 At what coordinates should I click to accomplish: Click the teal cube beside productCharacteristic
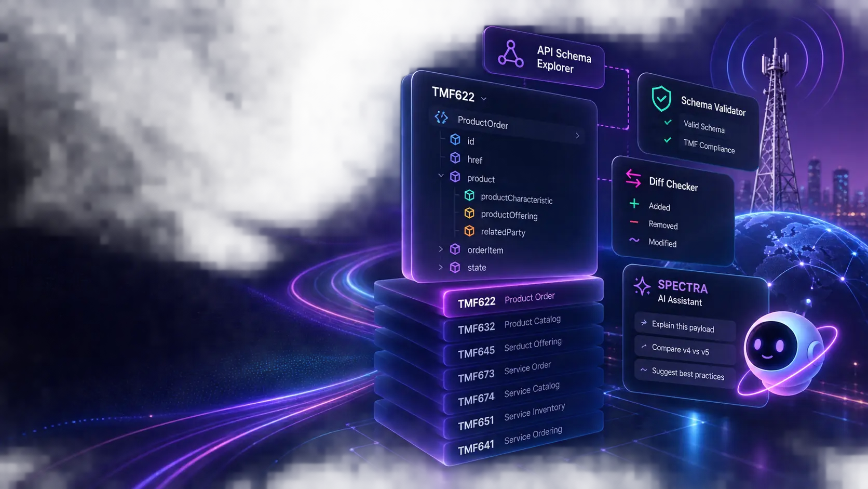click(469, 195)
